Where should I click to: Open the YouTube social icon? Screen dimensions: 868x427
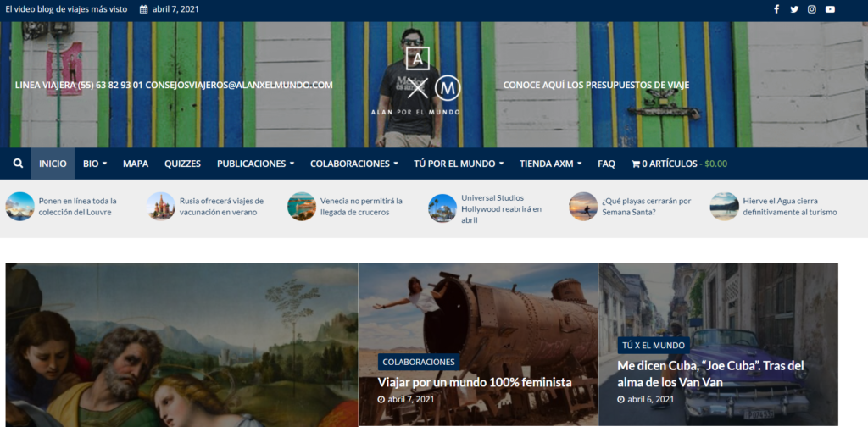click(830, 9)
